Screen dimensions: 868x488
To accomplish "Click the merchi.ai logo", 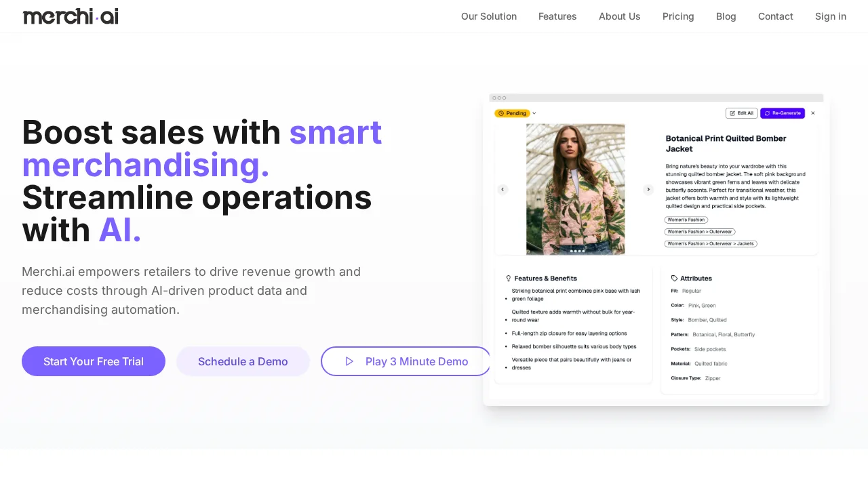I will [71, 16].
